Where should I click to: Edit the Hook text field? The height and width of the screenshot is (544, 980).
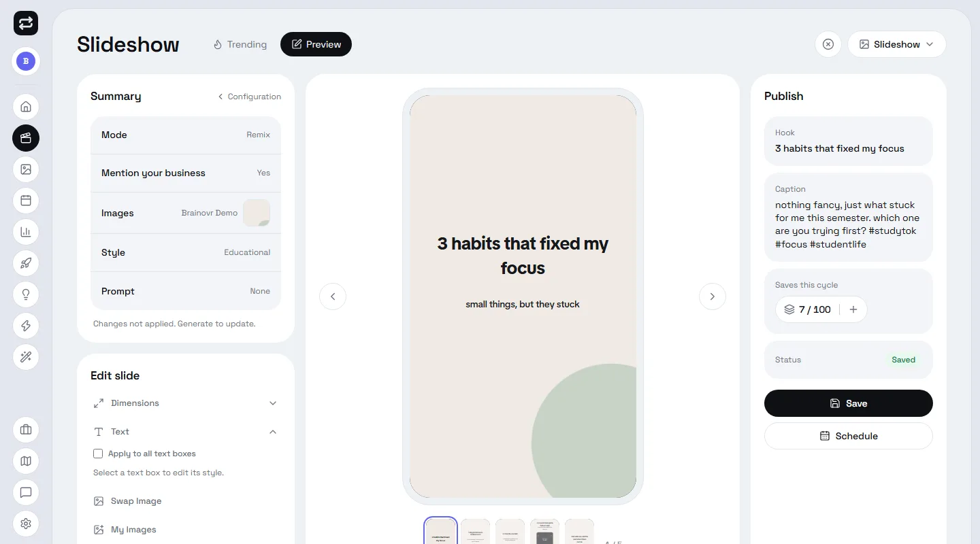pyautogui.click(x=849, y=141)
